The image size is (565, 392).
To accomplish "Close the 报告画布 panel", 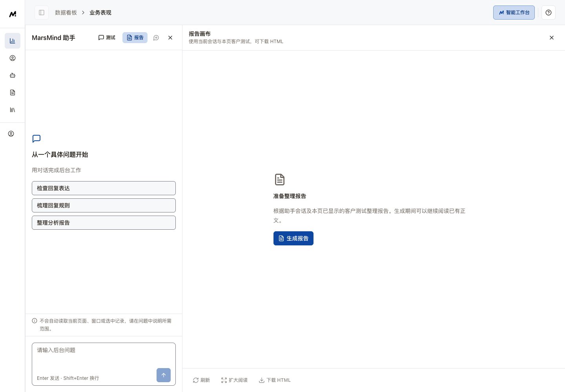I will coord(552,38).
